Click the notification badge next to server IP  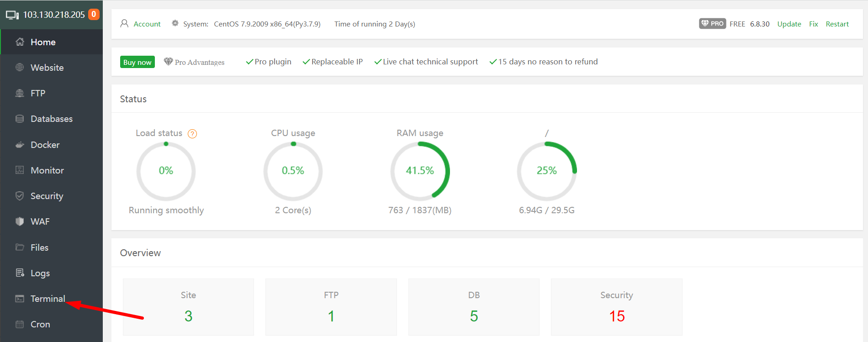94,14
